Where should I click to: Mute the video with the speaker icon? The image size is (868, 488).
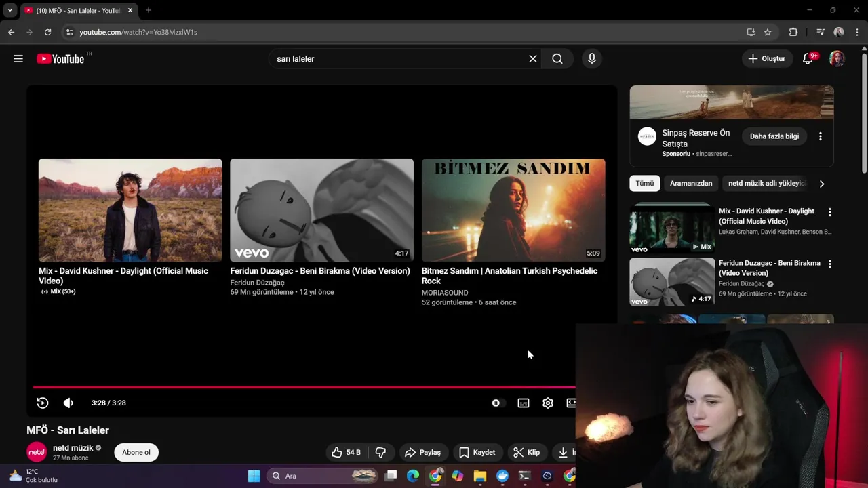tap(68, 403)
